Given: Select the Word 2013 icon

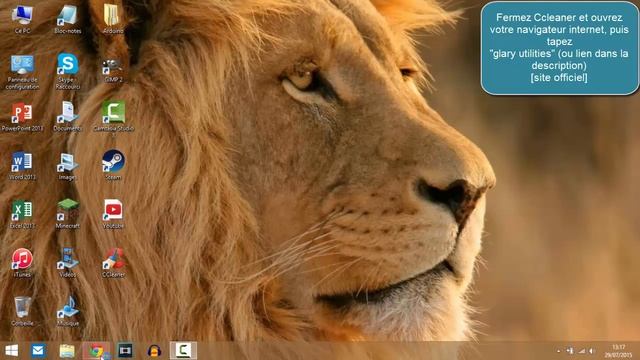Looking at the screenshot, I should tap(22, 166).
